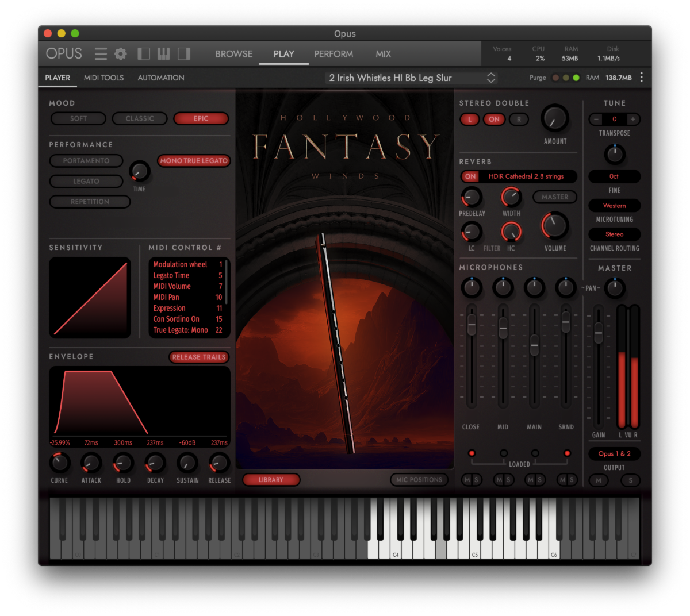Open the Western microtuning dropdown

(x=614, y=205)
